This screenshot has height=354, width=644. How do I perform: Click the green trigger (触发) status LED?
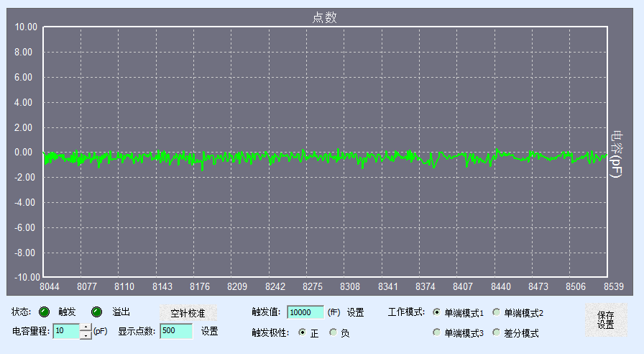click(x=45, y=312)
